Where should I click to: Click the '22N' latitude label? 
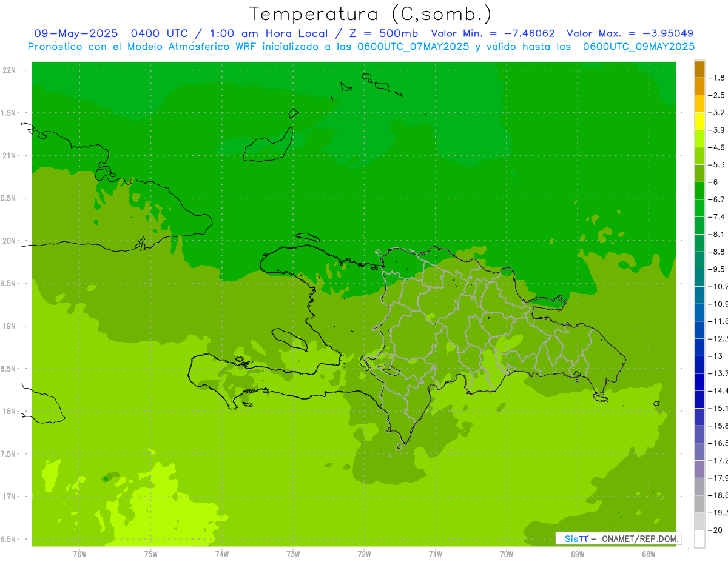[10, 70]
